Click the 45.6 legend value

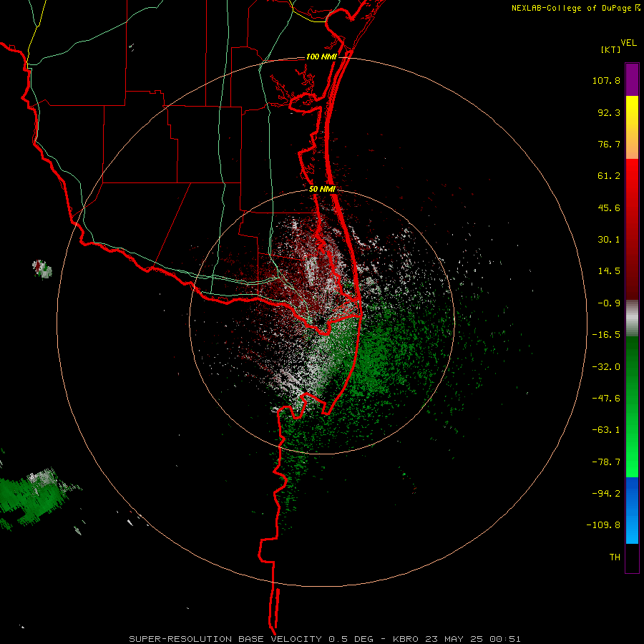point(609,208)
